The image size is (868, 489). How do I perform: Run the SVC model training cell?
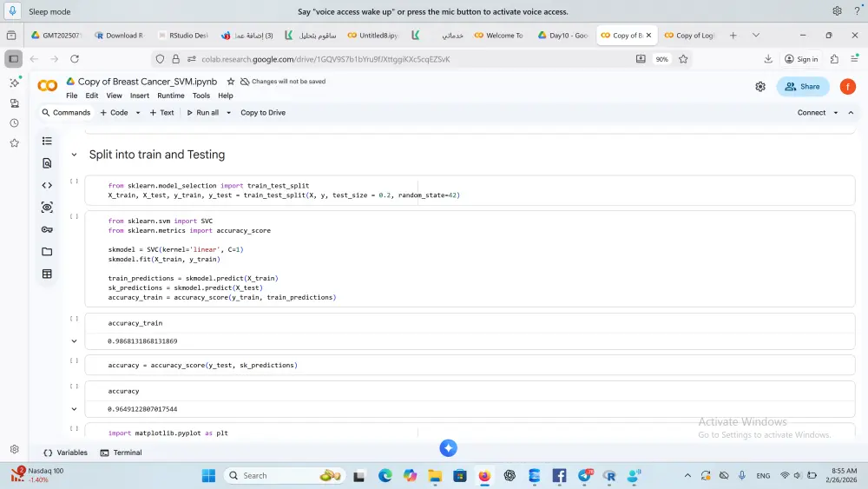coord(74,216)
